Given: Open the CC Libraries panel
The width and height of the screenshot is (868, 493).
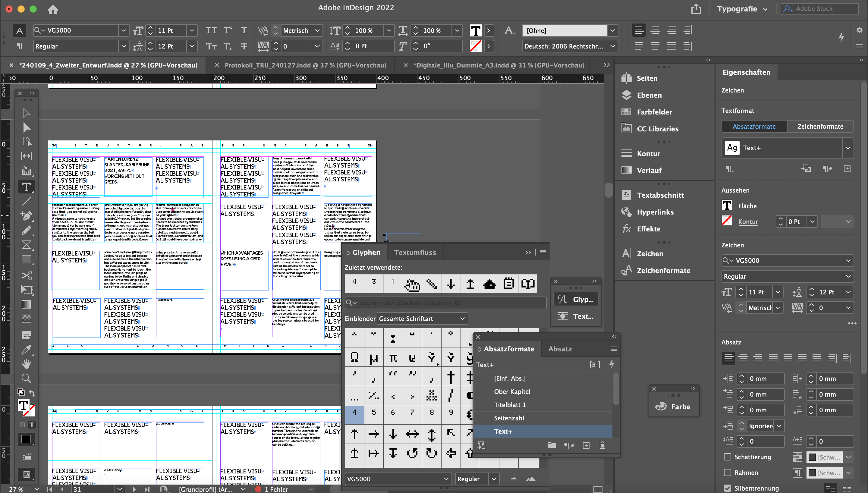Looking at the screenshot, I should (657, 129).
